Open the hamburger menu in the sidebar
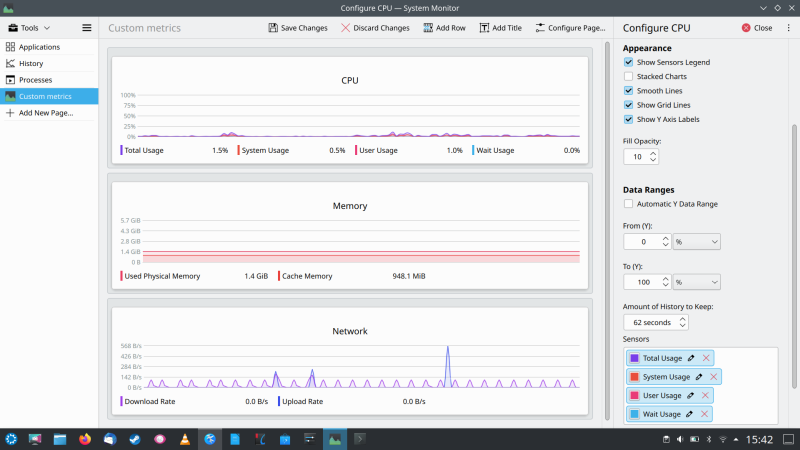 (86, 28)
